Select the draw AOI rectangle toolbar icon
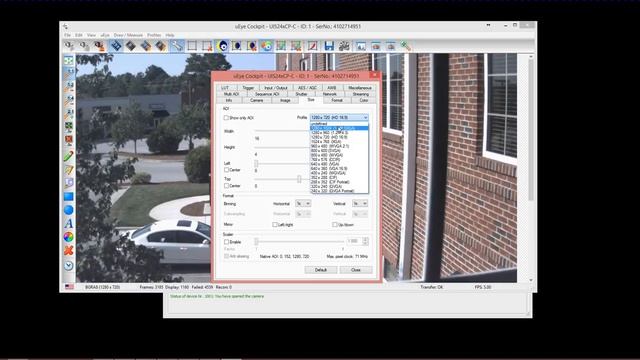 pos(192,46)
